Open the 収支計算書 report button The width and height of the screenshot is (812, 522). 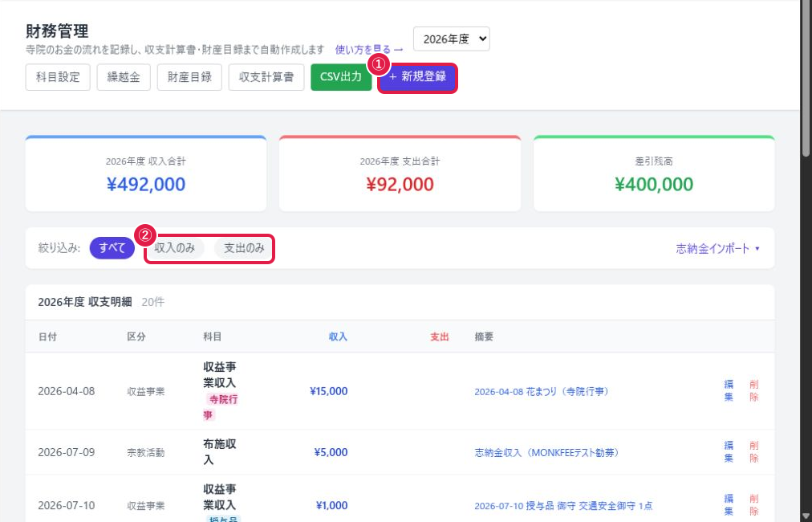266,77
